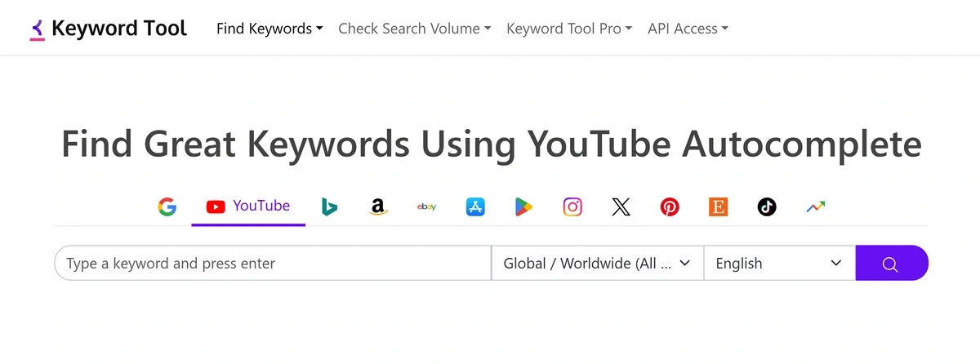This screenshot has height=364, width=980.
Task: Expand the Keyword Tool Pro menu
Action: click(x=569, y=29)
